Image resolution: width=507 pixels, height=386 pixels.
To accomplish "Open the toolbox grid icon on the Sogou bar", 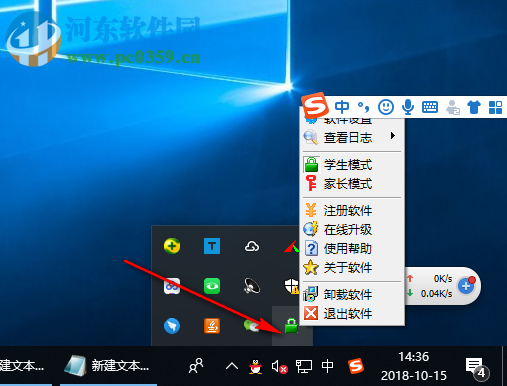I will (495, 107).
